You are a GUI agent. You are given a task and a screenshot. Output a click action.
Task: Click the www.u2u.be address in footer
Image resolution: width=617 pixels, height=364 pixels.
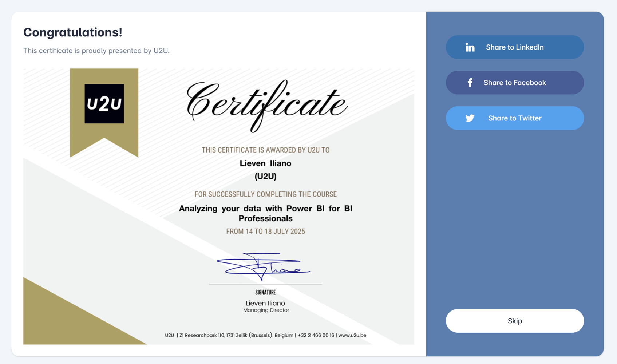point(352,335)
